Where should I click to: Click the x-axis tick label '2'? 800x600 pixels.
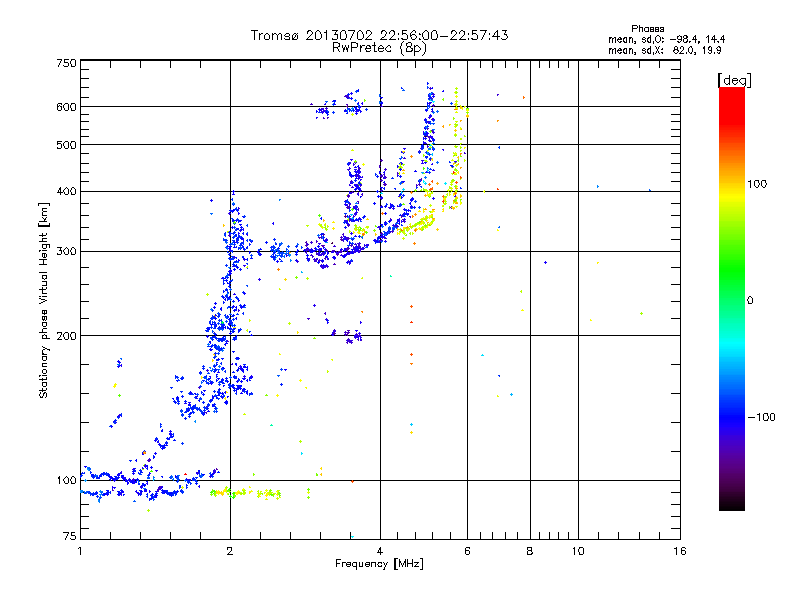pos(230,551)
